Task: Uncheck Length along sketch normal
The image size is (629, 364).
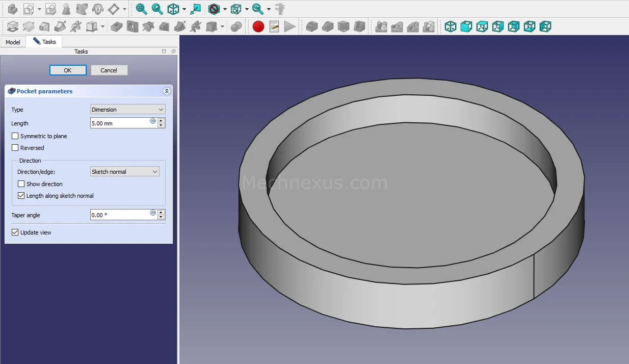Action: pos(21,196)
